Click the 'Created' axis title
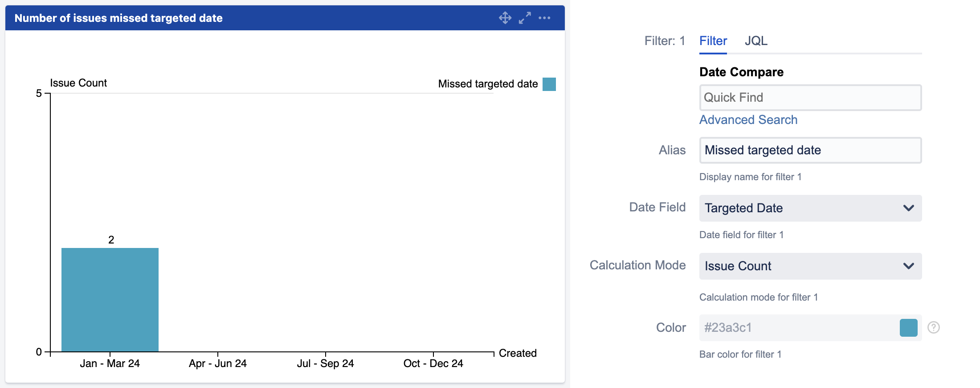 click(518, 353)
